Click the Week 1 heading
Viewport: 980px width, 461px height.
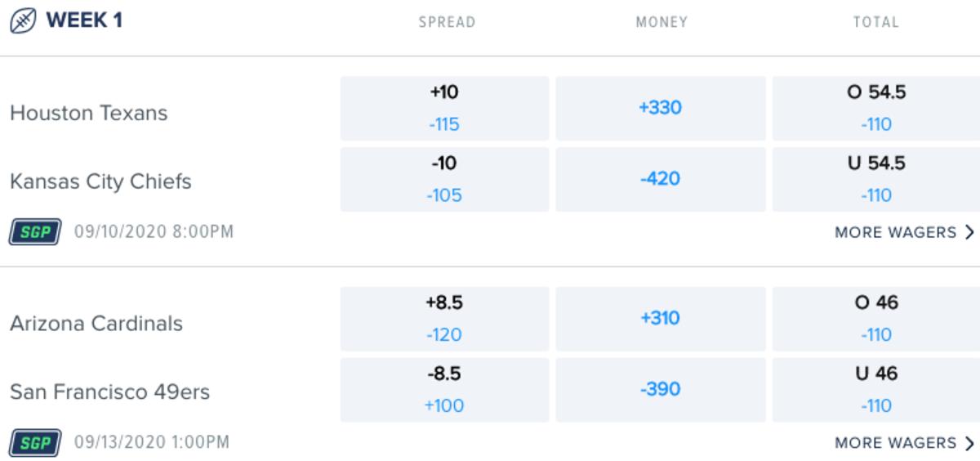pyautogui.click(x=84, y=20)
